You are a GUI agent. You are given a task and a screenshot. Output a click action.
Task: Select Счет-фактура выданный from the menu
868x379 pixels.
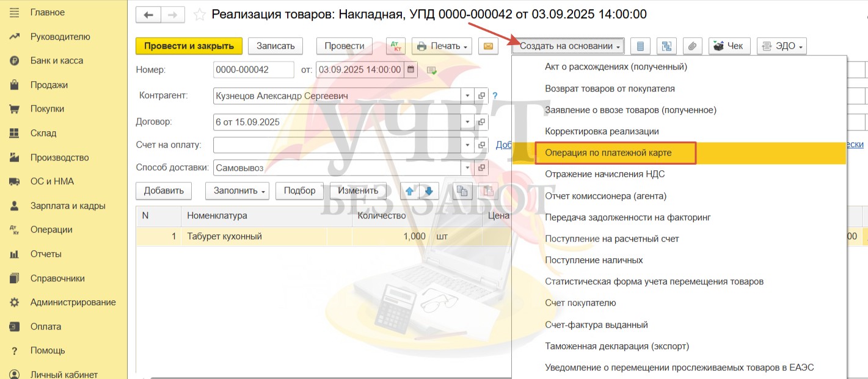[596, 325]
